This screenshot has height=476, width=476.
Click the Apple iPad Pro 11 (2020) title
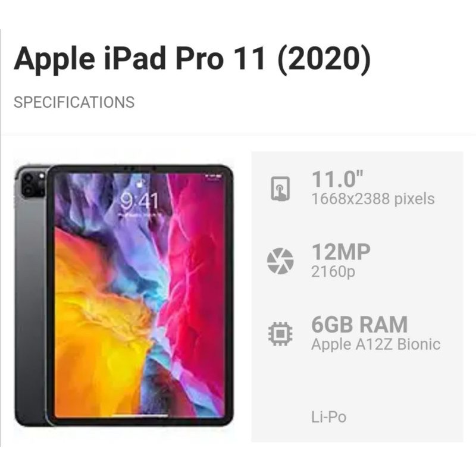[192, 59]
